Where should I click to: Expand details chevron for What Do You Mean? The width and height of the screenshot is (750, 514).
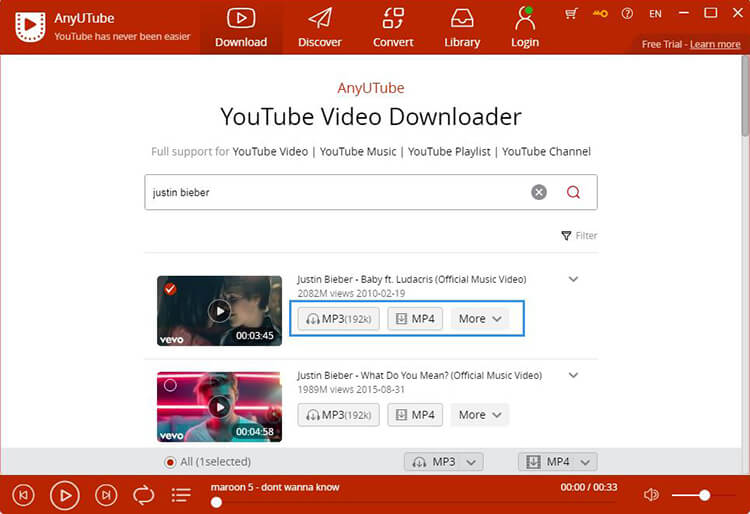point(573,375)
